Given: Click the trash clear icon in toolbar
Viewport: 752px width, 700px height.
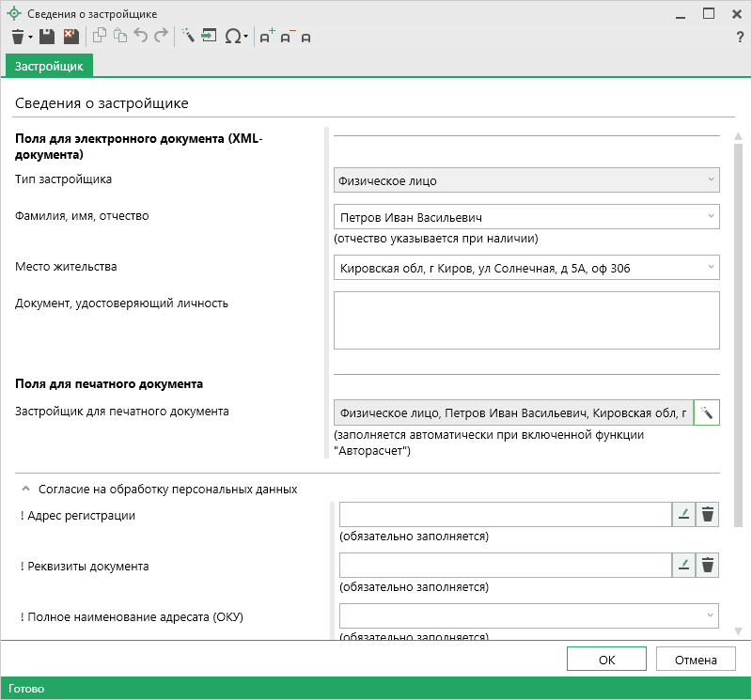Looking at the screenshot, I should (x=17, y=37).
